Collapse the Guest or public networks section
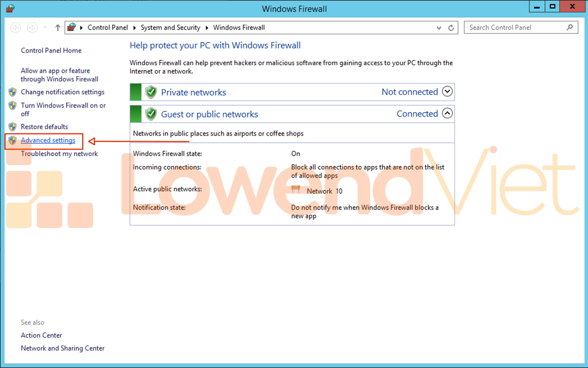 (x=447, y=113)
